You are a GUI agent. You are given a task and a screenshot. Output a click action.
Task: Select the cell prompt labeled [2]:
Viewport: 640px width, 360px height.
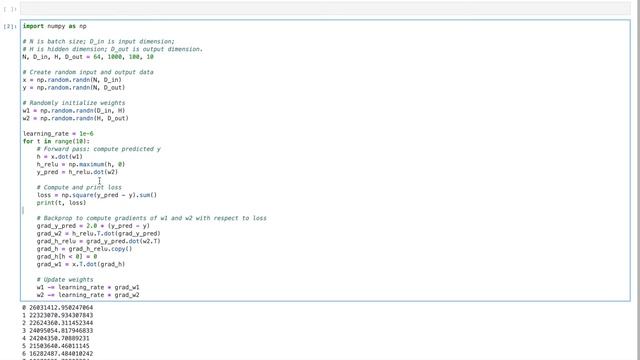tap(10, 26)
